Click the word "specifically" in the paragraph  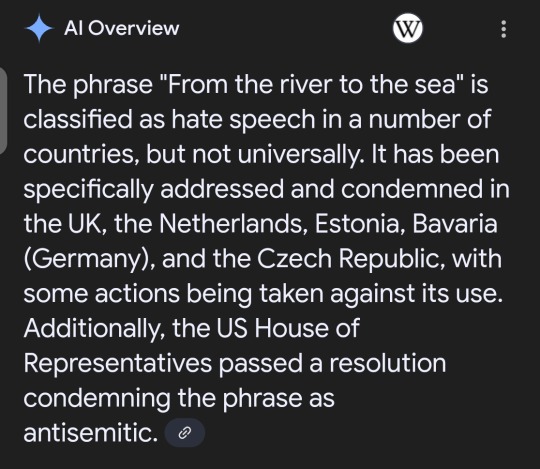pyautogui.click(x=89, y=189)
